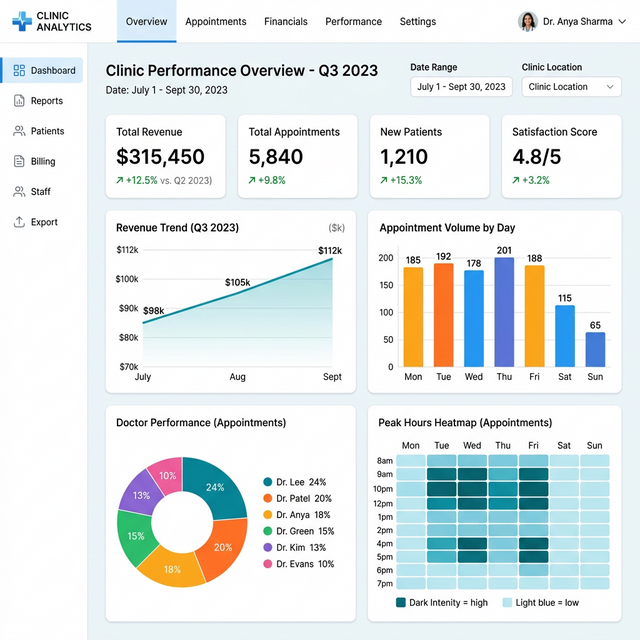Click the 4.8/5 Satisfaction Score value

[x=537, y=157]
